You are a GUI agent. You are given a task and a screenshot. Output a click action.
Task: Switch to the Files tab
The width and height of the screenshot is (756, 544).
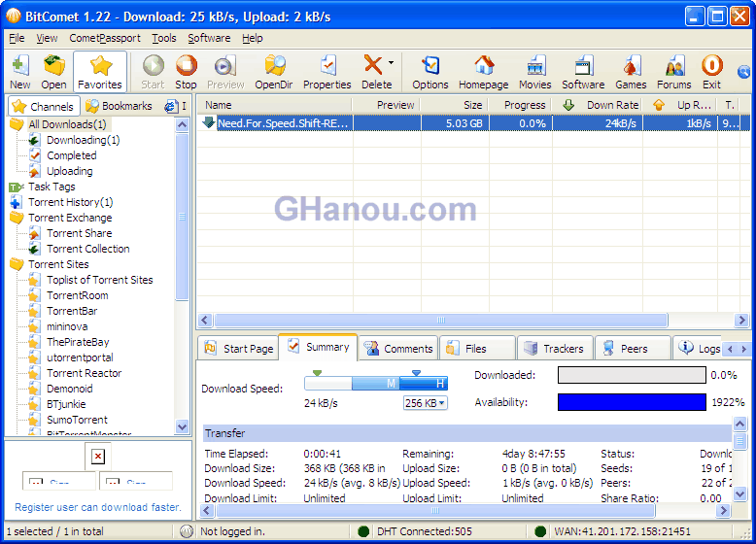tap(477, 349)
